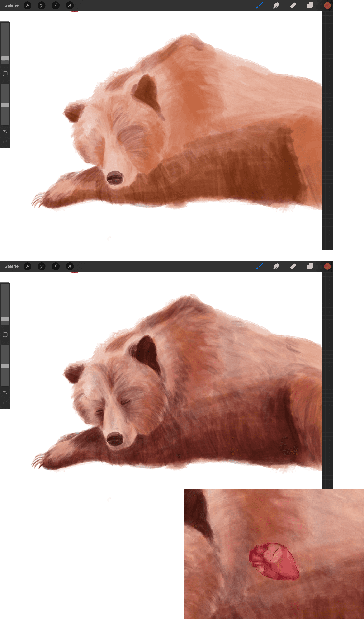Open the Layers panel in bottom screenshot
Image resolution: width=364 pixels, height=619 pixels.
pos(310,266)
